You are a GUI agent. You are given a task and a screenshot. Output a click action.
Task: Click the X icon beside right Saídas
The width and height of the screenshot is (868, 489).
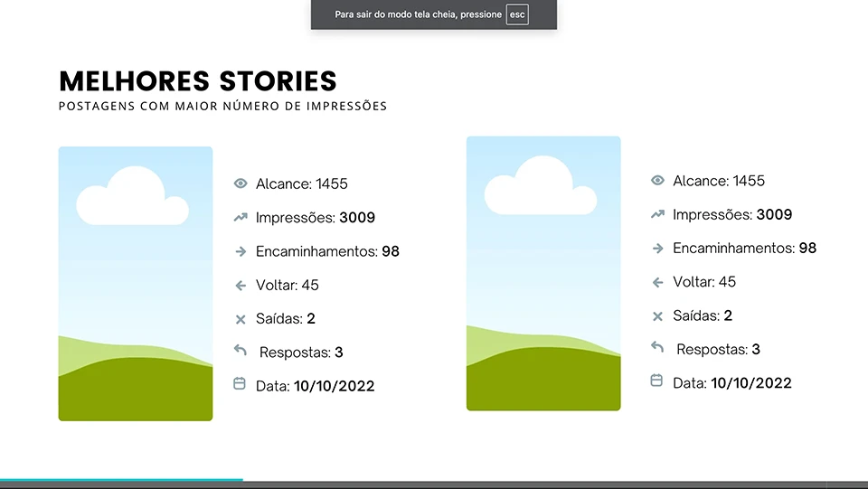pyautogui.click(x=657, y=316)
